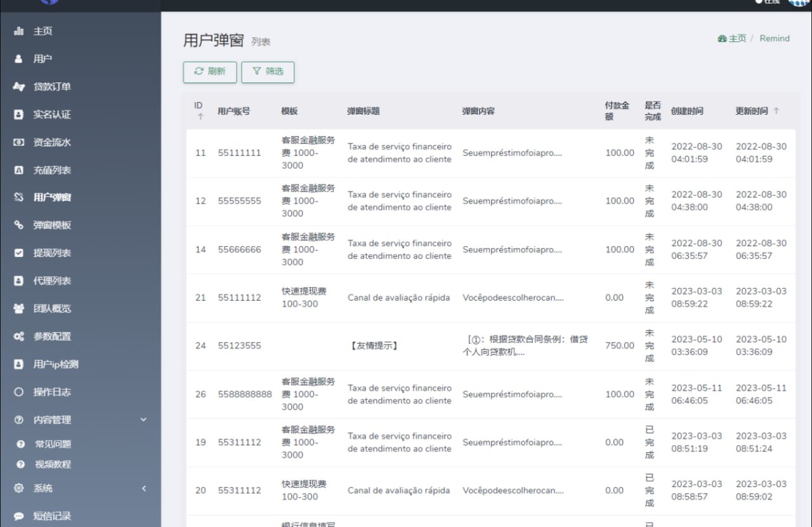Click the 刷新 refresh button
Screen dimensions: 812x527
210,72
